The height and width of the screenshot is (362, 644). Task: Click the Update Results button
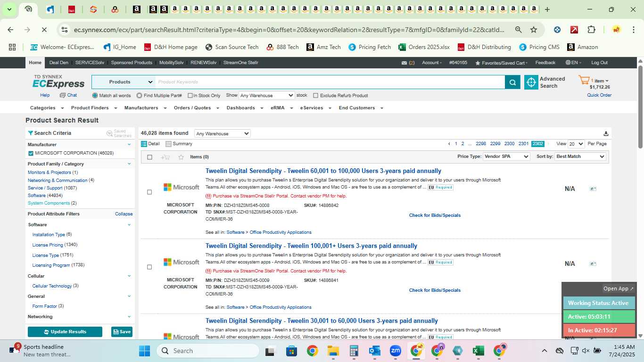click(x=65, y=332)
